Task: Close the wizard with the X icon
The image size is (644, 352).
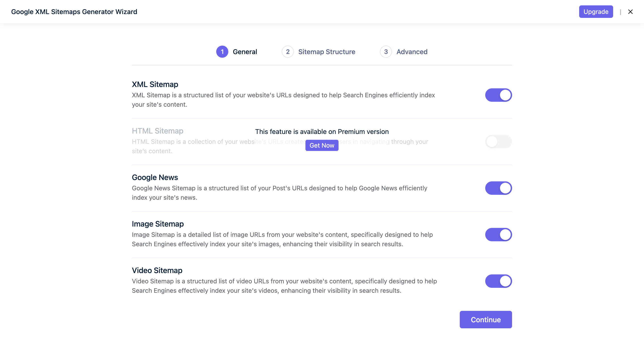Action: [630, 12]
